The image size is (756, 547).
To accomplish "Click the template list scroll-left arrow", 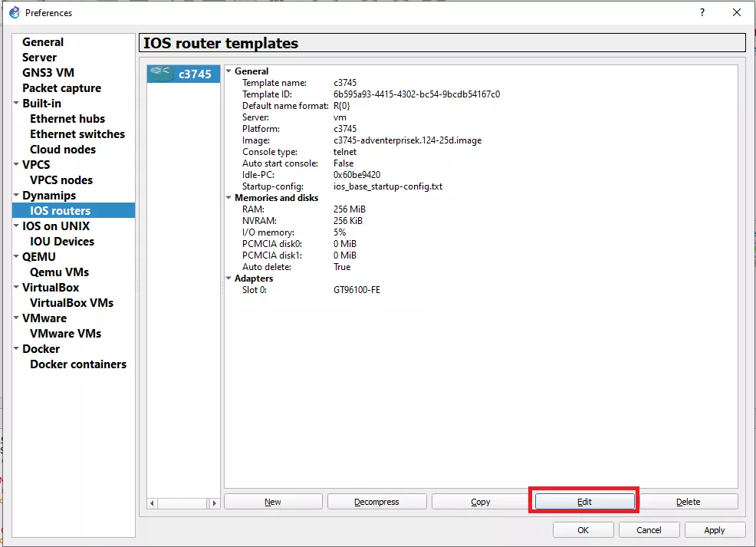I will coord(153,503).
